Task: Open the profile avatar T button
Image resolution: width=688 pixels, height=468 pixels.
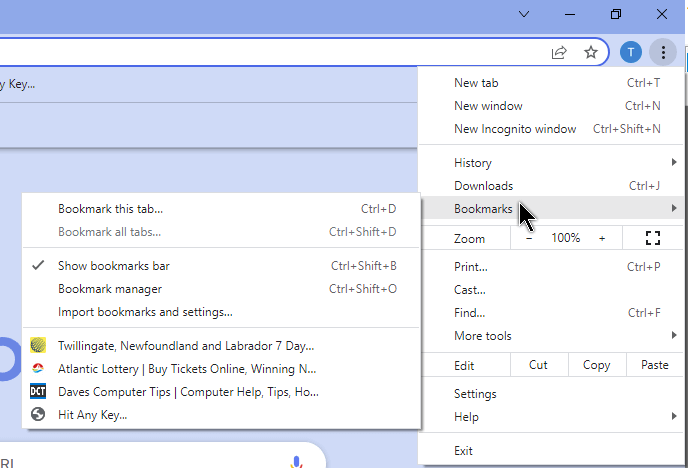Action: click(x=631, y=53)
